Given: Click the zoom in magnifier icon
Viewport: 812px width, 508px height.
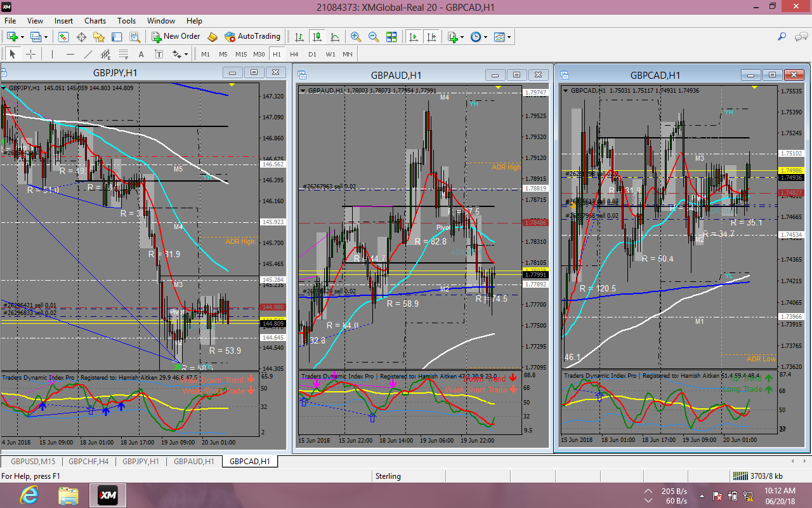Looking at the screenshot, I should click(356, 37).
